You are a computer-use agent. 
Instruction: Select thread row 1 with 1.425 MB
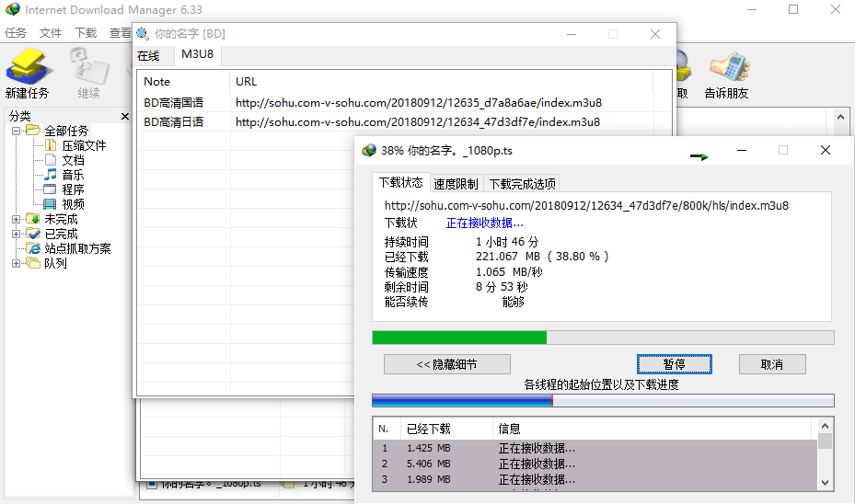(x=595, y=448)
